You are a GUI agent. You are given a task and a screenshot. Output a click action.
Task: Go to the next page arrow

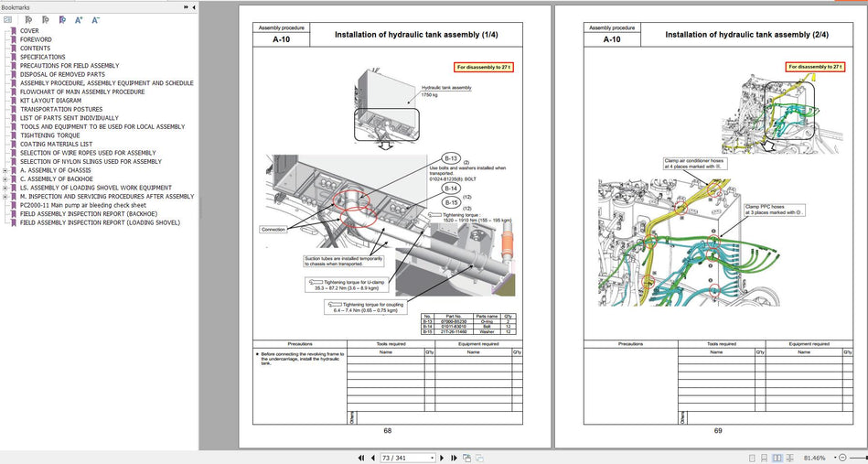click(441, 458)
